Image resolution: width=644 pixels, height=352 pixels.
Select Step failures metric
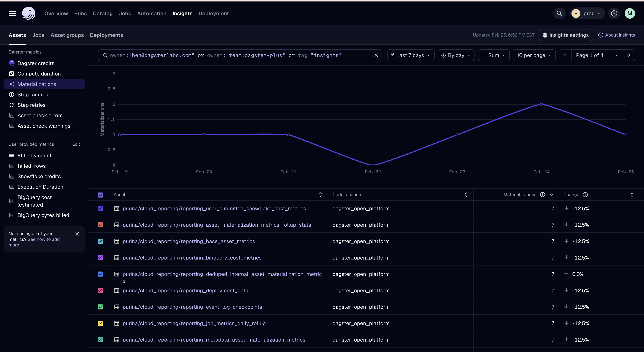pyautogui.click(x=44, y=95)
